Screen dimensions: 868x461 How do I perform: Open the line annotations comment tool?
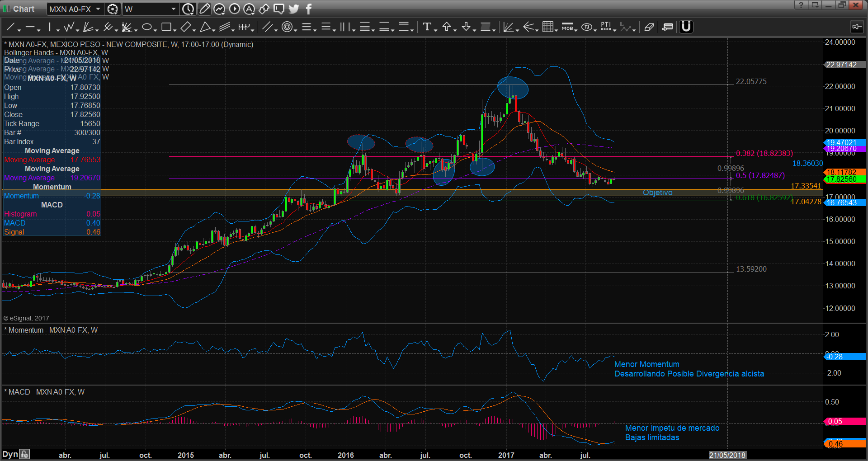click(668, 27)
